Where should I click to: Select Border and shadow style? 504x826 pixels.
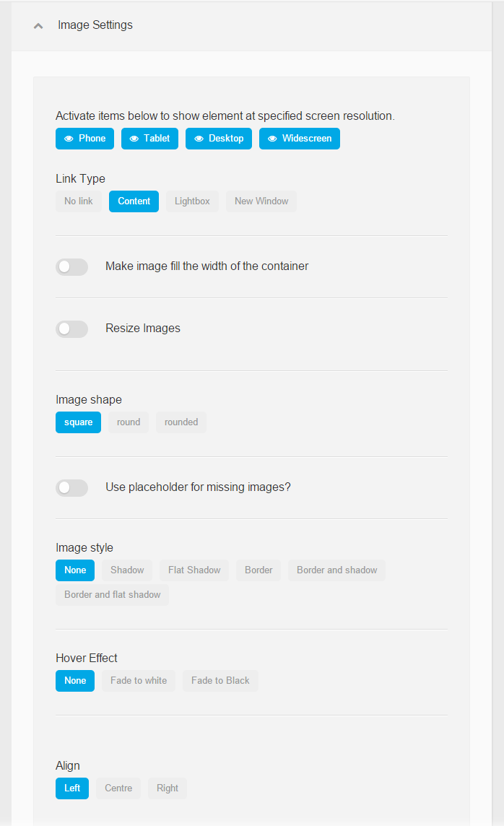pyautogui.click(x=337, y=570)
